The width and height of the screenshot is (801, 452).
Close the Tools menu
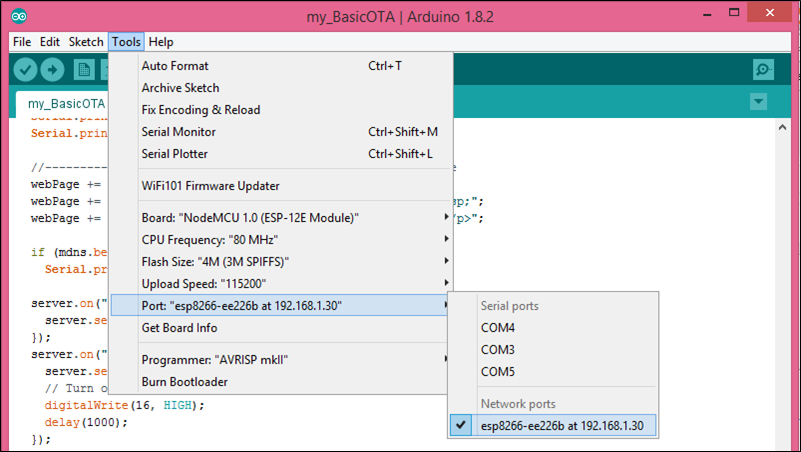(x=126, y=42)
